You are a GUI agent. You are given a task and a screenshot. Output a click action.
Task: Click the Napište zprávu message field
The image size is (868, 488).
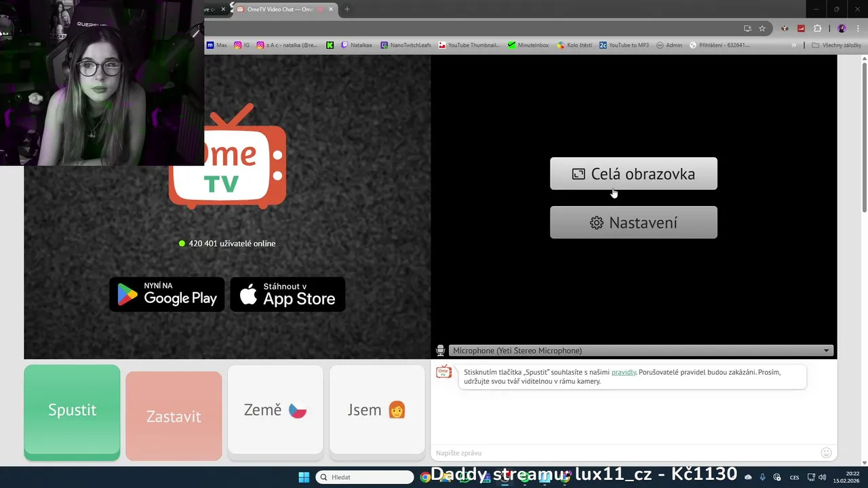pos(624,453)
